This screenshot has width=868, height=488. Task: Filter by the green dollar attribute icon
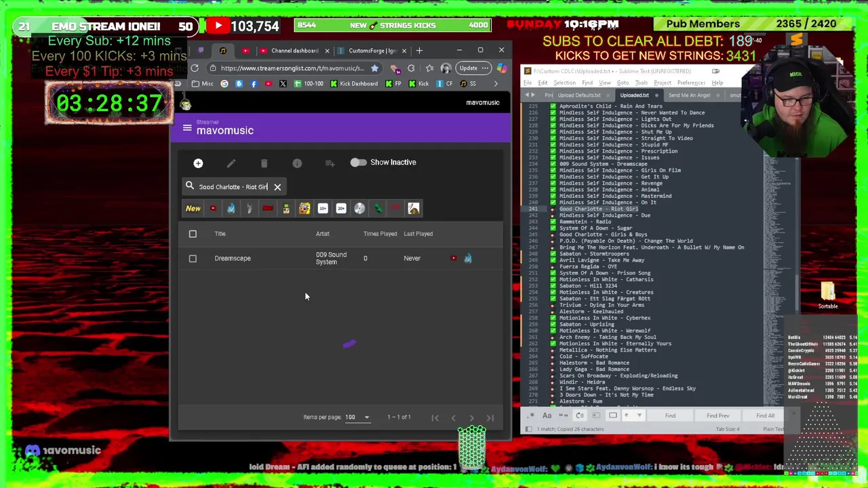[378, 209]
